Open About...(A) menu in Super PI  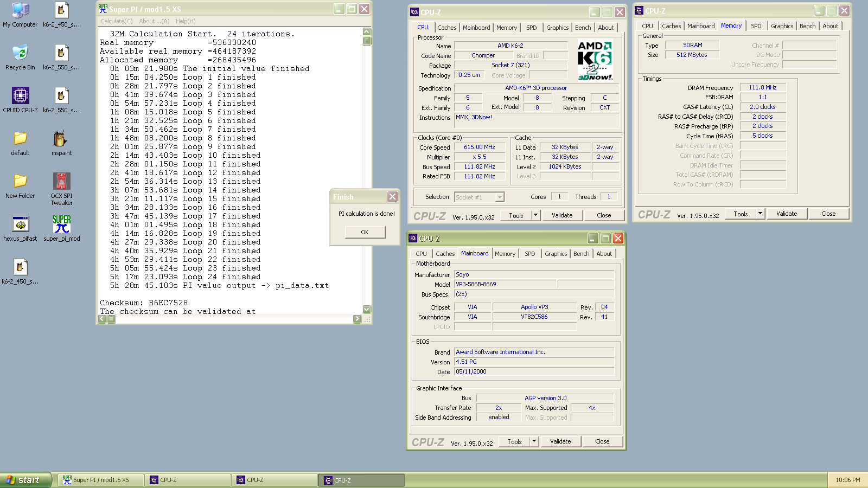[x=154, y=21]
